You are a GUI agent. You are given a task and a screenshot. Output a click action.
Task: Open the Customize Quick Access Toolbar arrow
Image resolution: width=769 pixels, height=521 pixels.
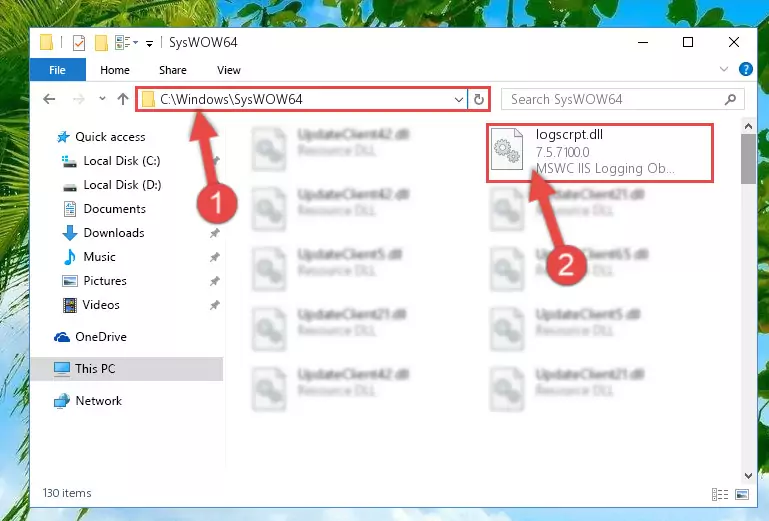pos(149,44)
